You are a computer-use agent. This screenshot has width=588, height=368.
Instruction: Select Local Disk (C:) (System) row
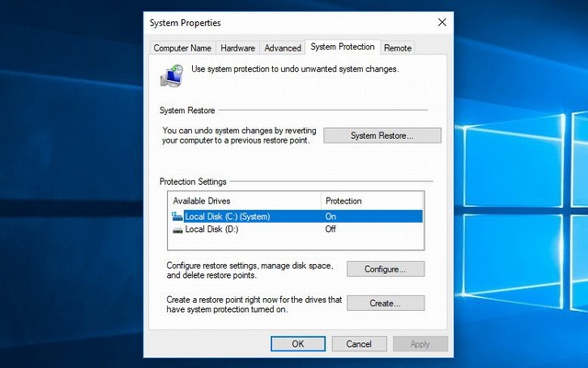296,216
